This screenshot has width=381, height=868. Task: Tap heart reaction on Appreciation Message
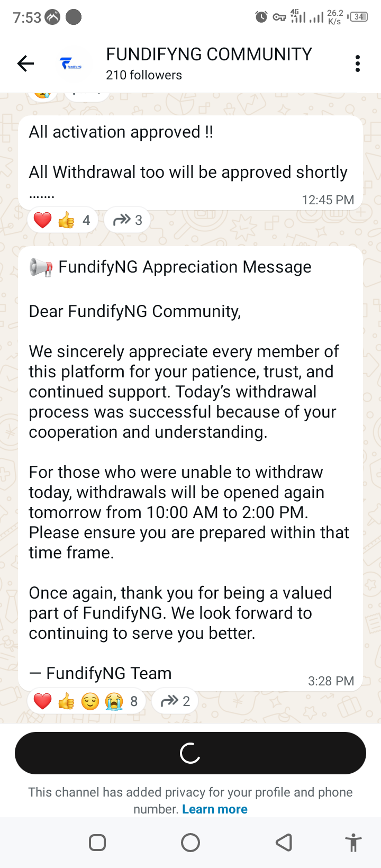[x=43, y=701]
